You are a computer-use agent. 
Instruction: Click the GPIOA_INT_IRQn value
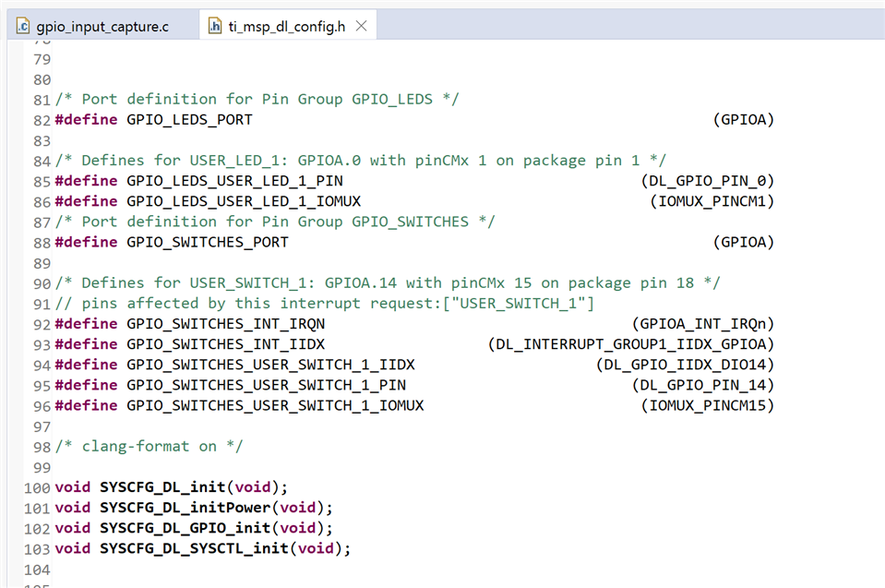[702, 323]
